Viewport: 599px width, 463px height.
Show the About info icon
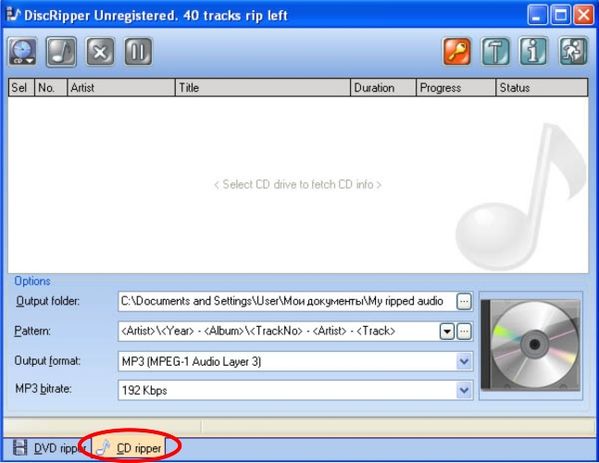pos(533,52)
